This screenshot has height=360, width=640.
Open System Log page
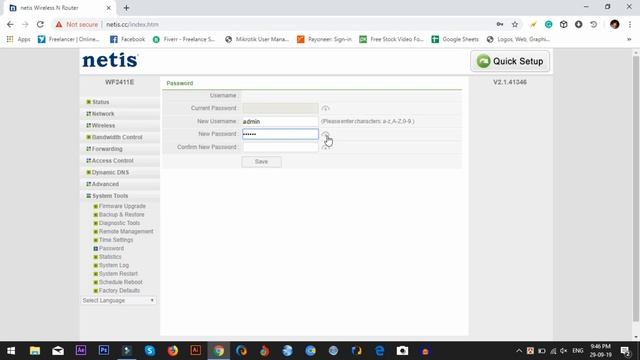coord(113,265)
